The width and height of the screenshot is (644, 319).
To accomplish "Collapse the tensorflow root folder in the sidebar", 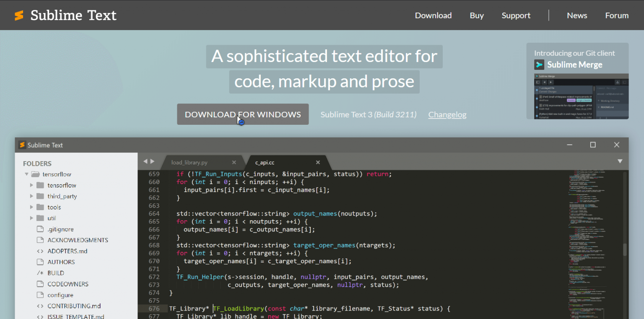I will (x=26, y=174).
